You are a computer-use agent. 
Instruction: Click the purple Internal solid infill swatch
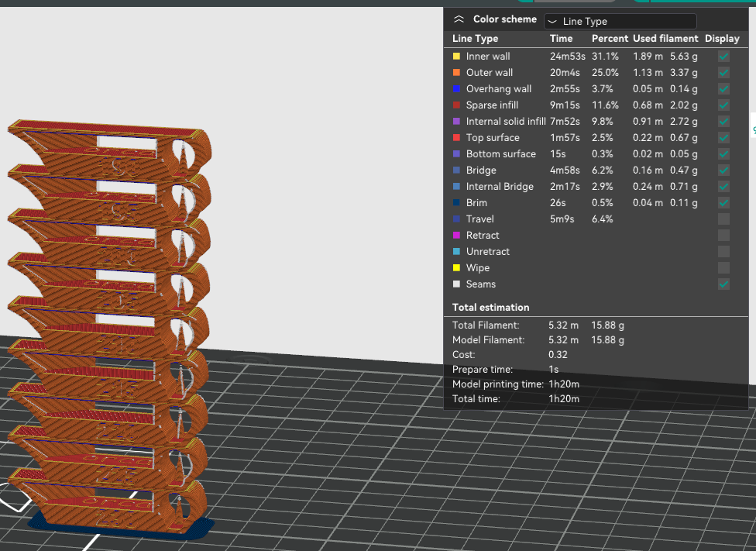(x=456, y=122)
